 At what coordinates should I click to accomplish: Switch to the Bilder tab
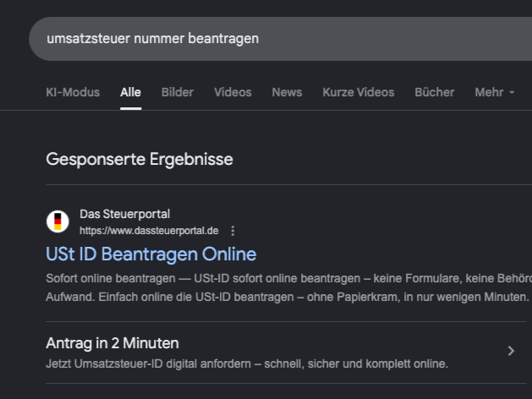pos(178,92)
